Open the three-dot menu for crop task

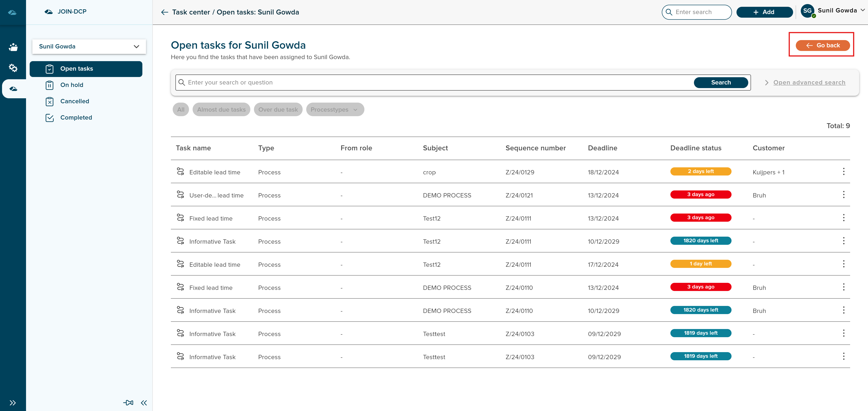pos(844,172)
